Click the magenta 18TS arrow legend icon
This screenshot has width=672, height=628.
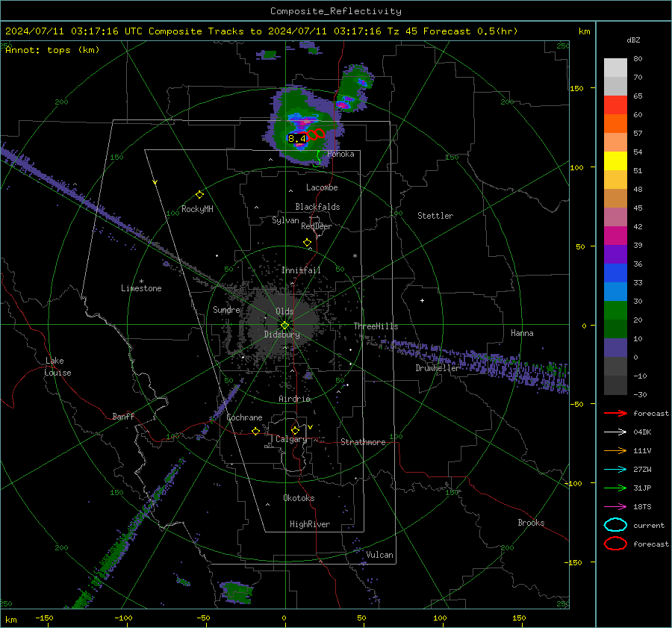615,507
